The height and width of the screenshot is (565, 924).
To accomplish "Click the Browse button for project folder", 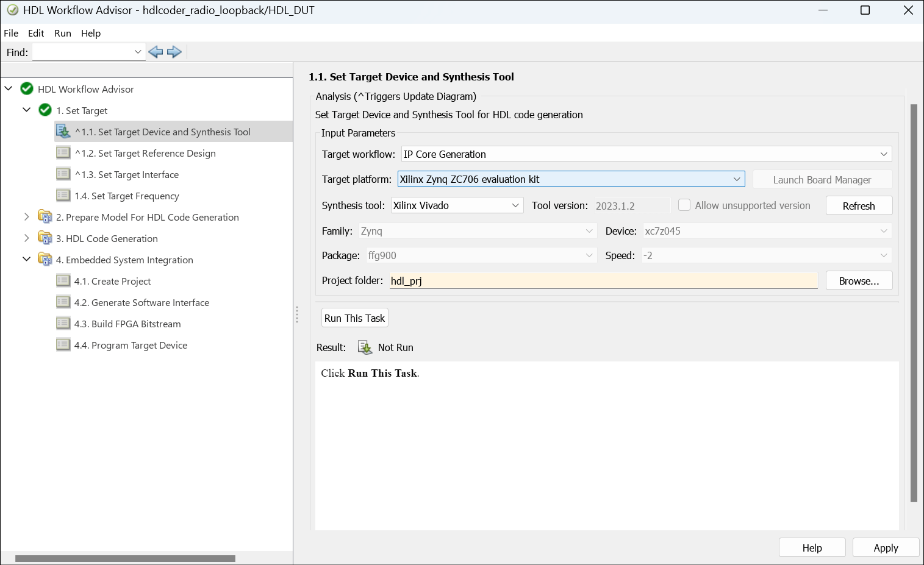I will pos(859,280).
